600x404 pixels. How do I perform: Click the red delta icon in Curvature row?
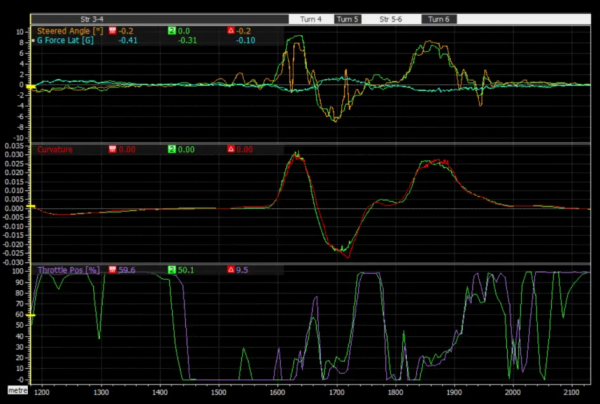(x=230, y=149)
